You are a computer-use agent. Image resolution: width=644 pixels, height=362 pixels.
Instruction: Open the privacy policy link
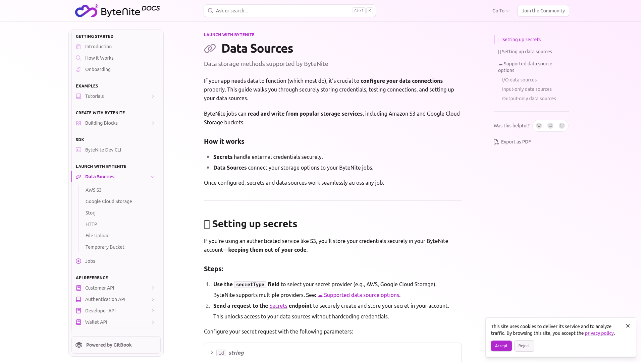click(599, 333)
